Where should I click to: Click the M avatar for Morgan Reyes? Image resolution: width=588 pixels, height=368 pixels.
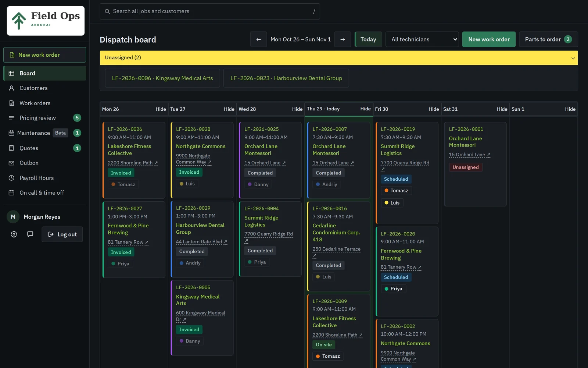pyautogui.click(x=13, y=217)
